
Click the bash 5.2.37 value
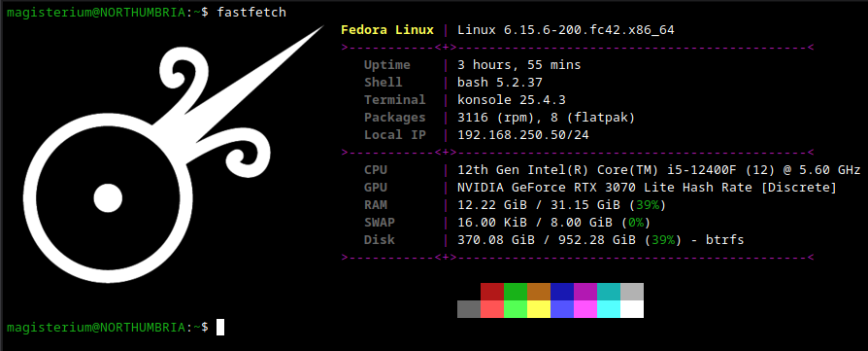[500, 83]
